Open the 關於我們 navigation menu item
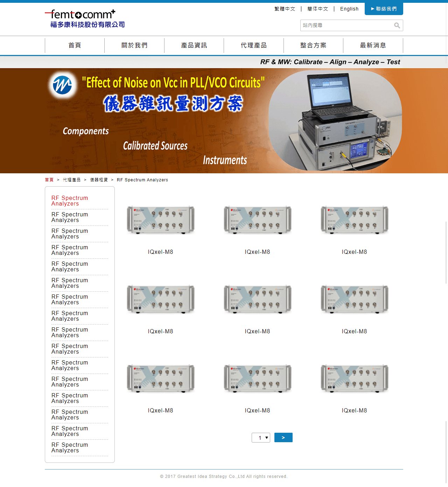Viewport: 448px width, 487px height. coord(134,45)
